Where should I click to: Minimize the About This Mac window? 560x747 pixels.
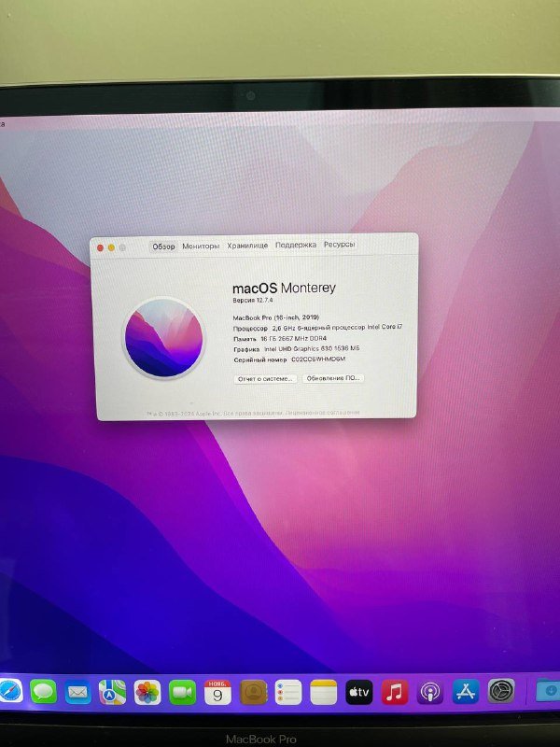point(111,247)
